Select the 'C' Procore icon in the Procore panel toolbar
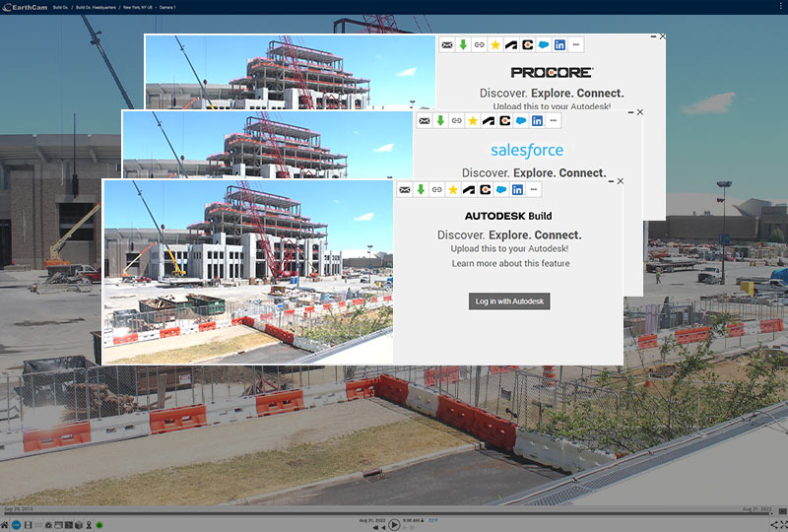 [x=527, y=44]
